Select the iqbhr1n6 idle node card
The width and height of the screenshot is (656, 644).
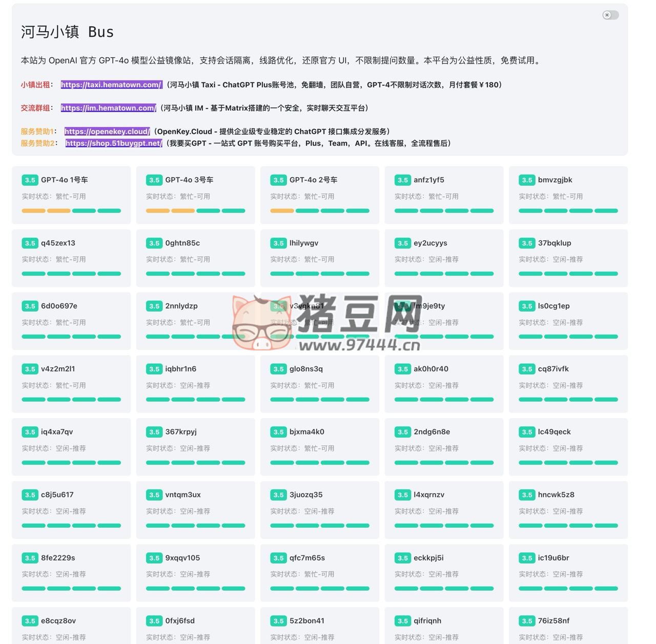click(x=195, y=383)
